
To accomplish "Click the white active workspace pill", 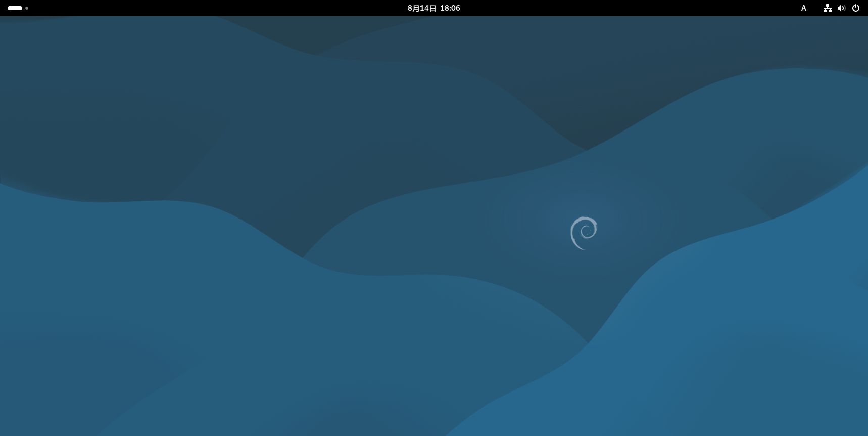I will pos(15,8).
